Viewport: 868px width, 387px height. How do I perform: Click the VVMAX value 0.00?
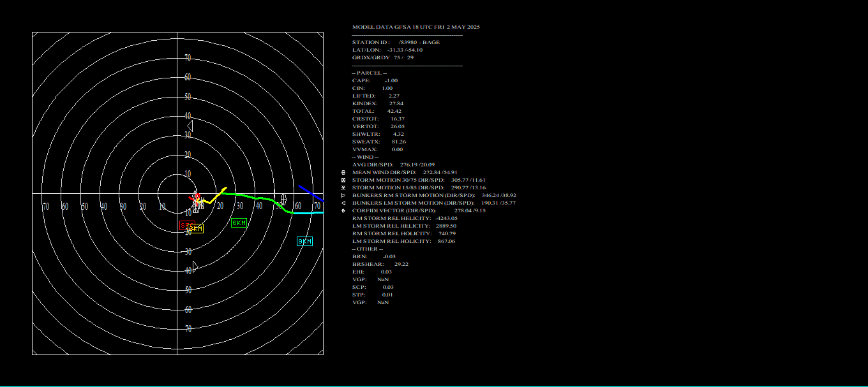[397, 149]
